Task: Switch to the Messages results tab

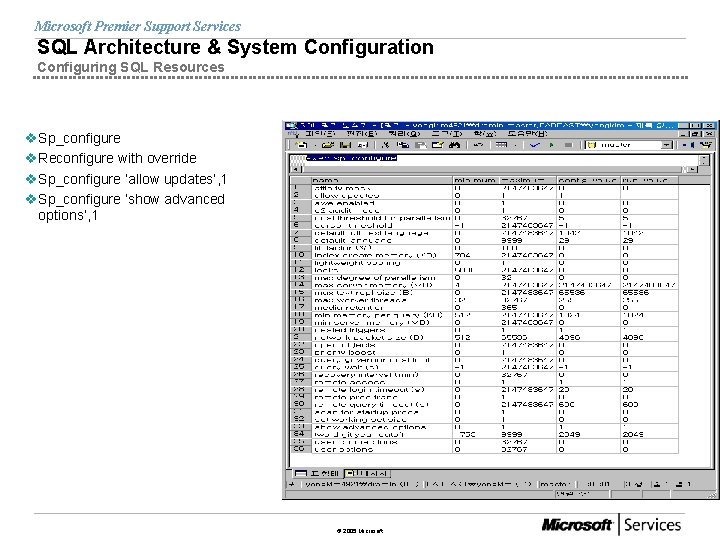Action: coord(366,473)
